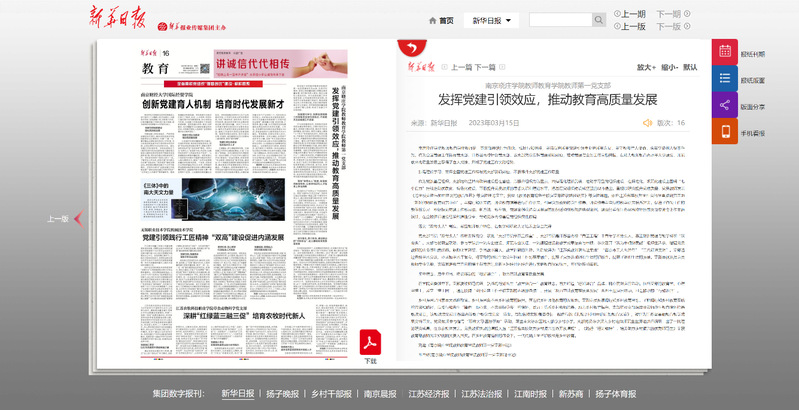Open 江苏法治报 in footer list
The width and height of the screenshot is (799, 410).
pos(482,394)
